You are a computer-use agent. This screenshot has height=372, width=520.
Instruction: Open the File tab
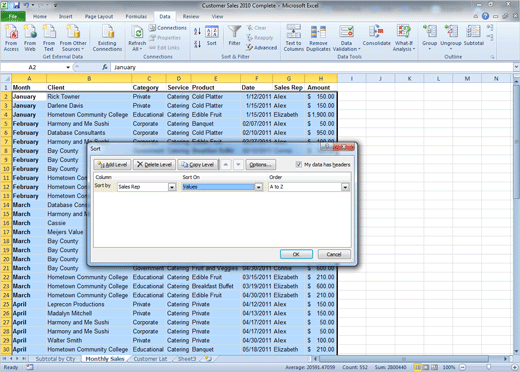13,16
